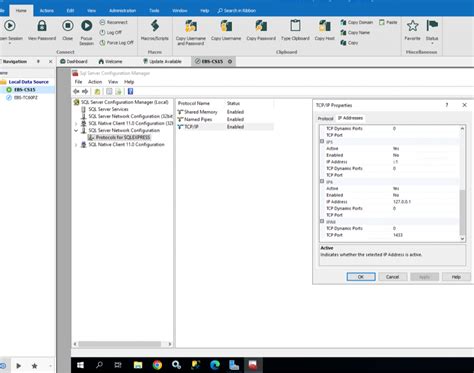Screen dimensions: 474x373
Task: Click the 1433 TCP Port value
Action: click(398, 235)
